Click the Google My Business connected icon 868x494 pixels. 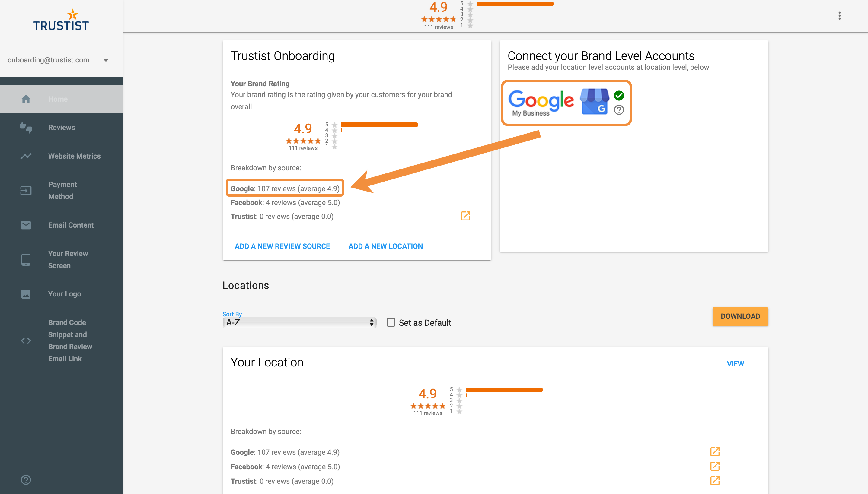(x=620, y=93)
